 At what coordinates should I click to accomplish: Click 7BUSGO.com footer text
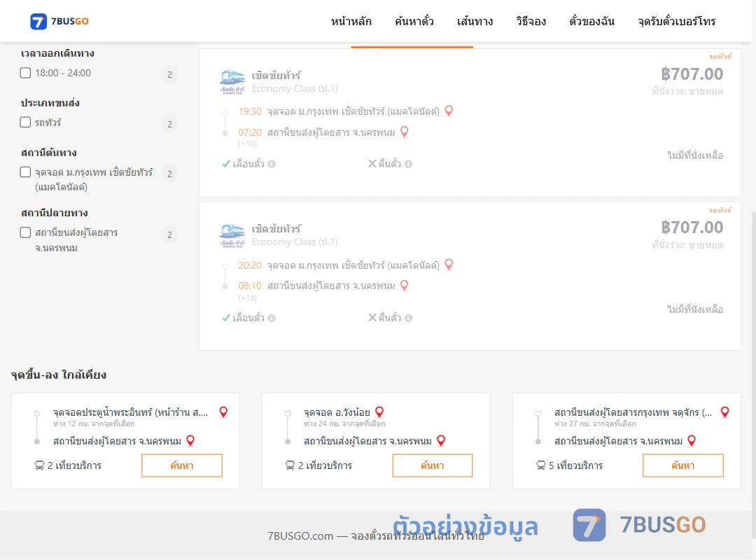click(376, 535)
